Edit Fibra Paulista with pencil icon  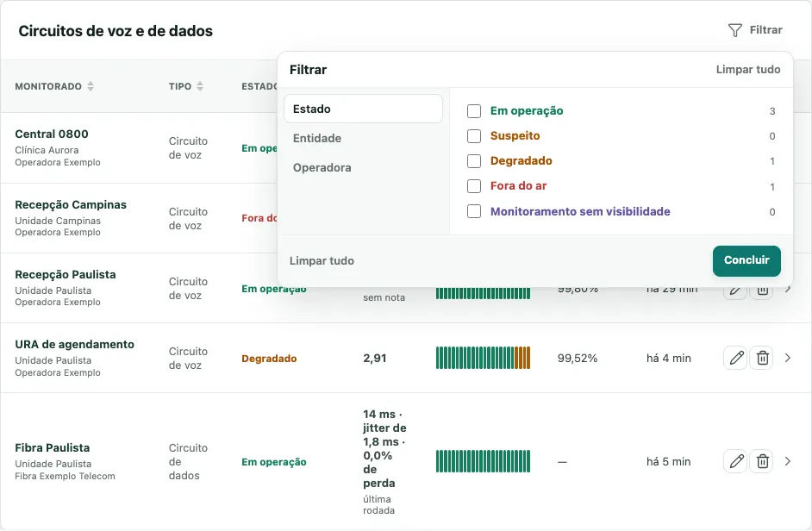tap(735, 461)
